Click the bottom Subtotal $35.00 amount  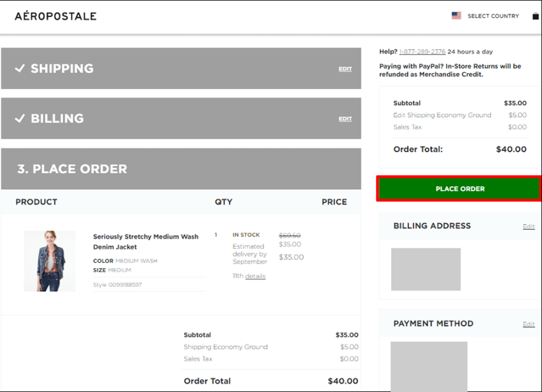tap(347, 335)
